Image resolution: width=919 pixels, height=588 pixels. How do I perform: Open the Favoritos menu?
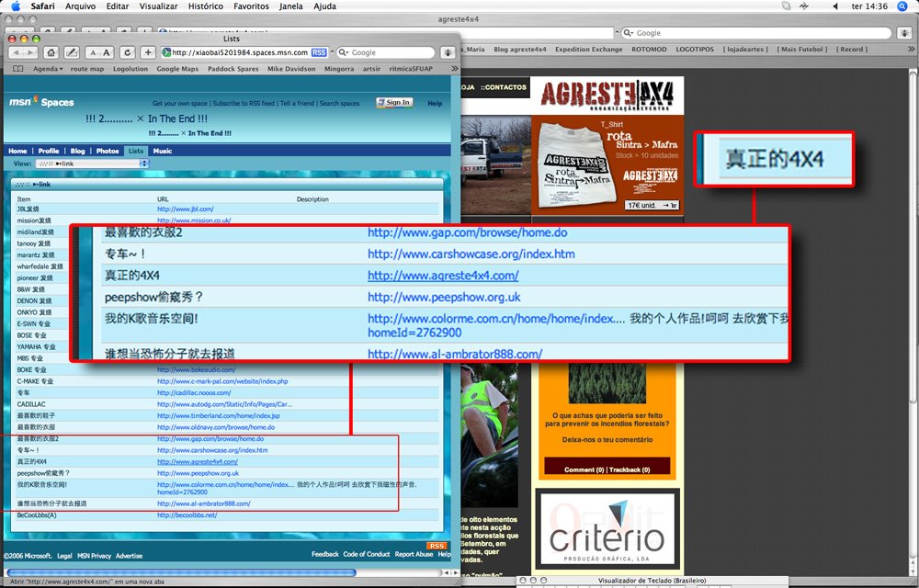(x=251, y=6)
